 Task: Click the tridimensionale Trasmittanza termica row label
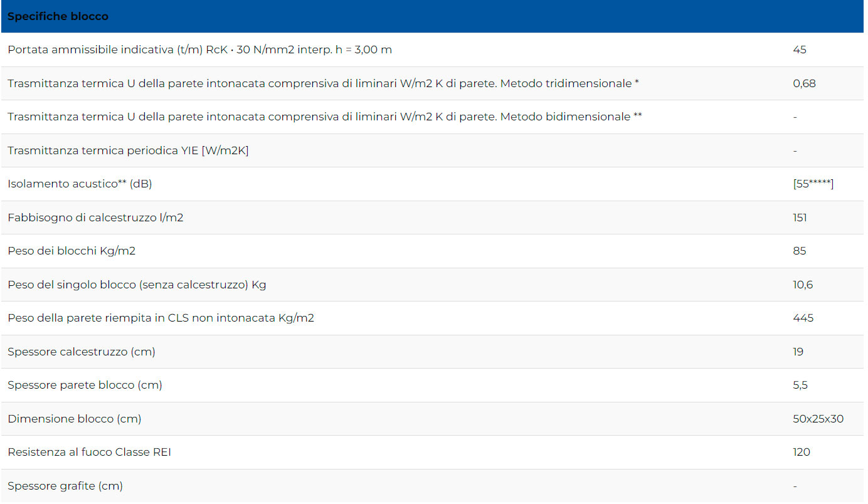pos(323,83)
